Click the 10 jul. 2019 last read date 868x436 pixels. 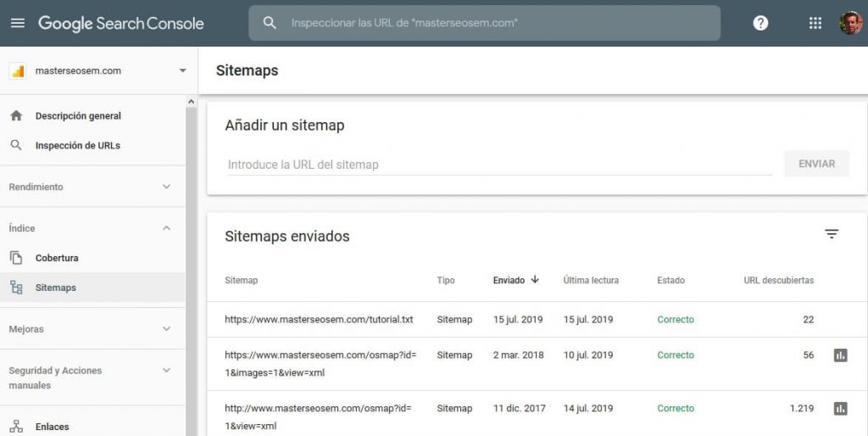(588, 355)
